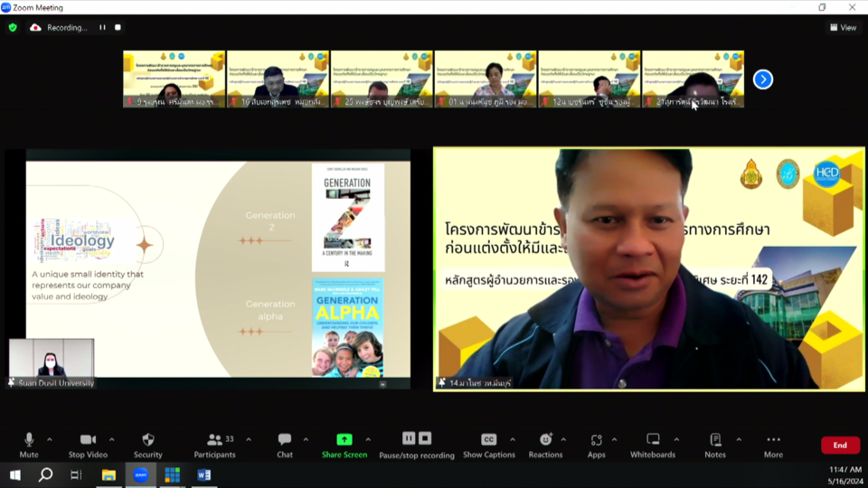
Task: Select participant thumbnail numbered 9
Action: pos(174,80)
